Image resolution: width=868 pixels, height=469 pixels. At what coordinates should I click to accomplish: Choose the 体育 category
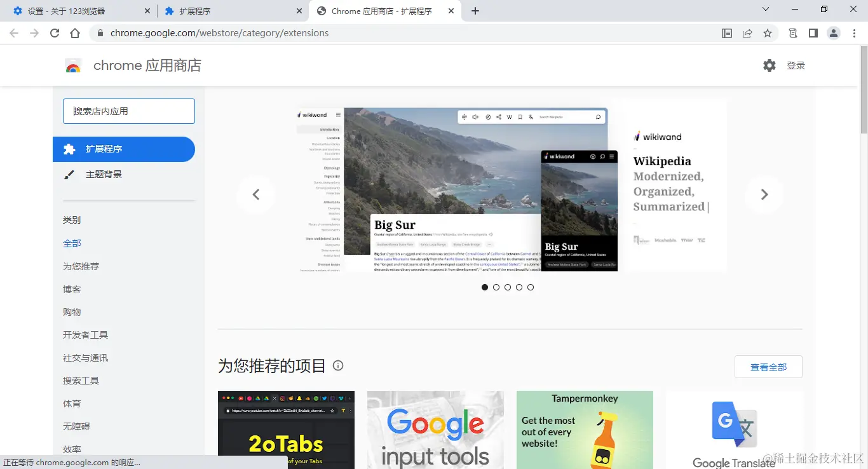[72, 404]
